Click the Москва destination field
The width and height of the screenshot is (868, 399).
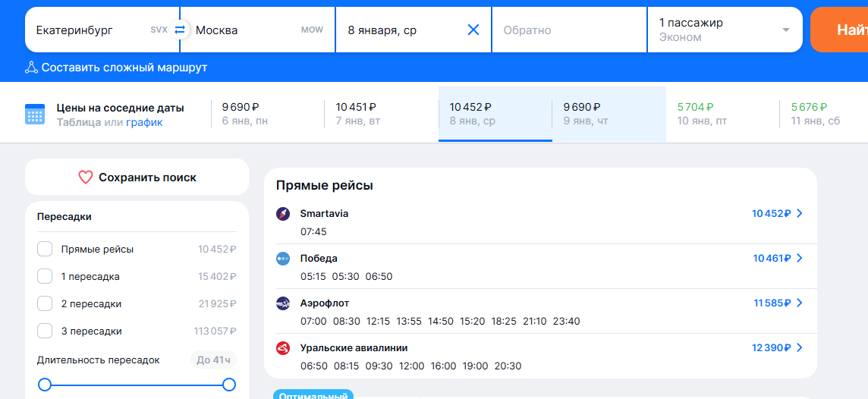coord(258,30)
